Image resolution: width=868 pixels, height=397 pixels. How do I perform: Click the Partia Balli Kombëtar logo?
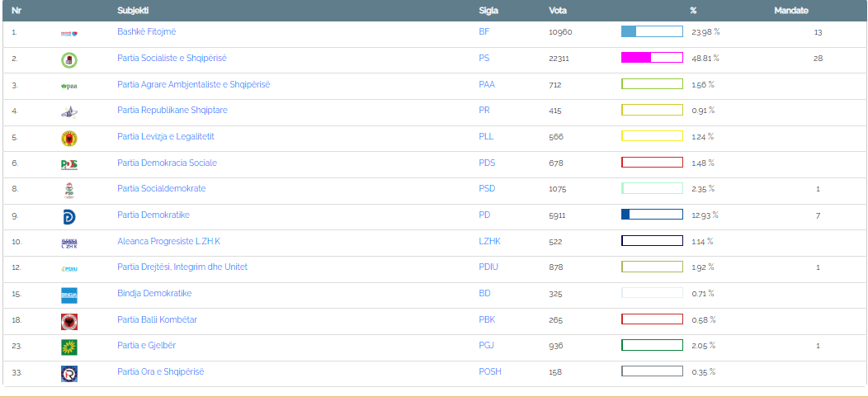(69, 321)
